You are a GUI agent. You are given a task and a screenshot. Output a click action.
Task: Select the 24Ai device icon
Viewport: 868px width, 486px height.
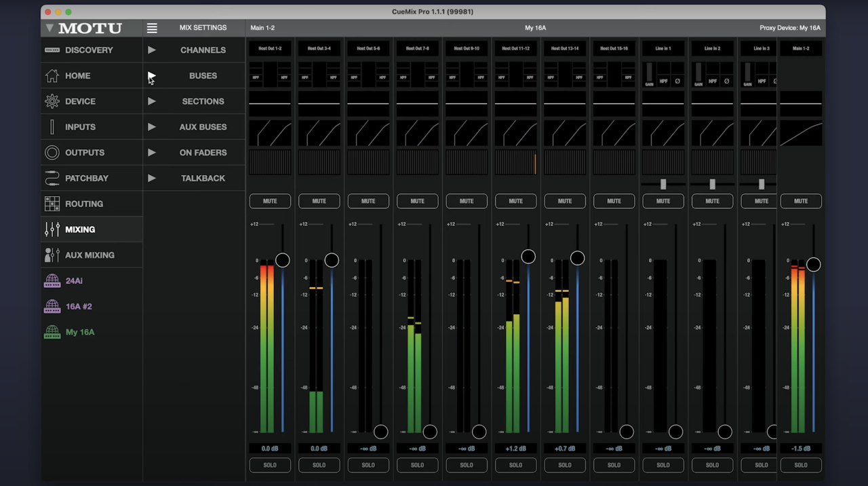coord(52,281)
